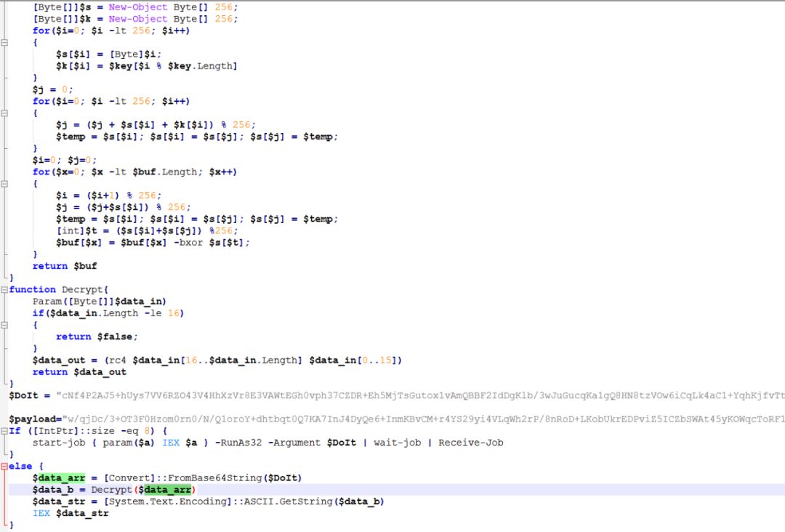This screenshot has width=785, height=532.
Task: Click the '-RunAs32' parameter
Action: (x=238, y=443)
